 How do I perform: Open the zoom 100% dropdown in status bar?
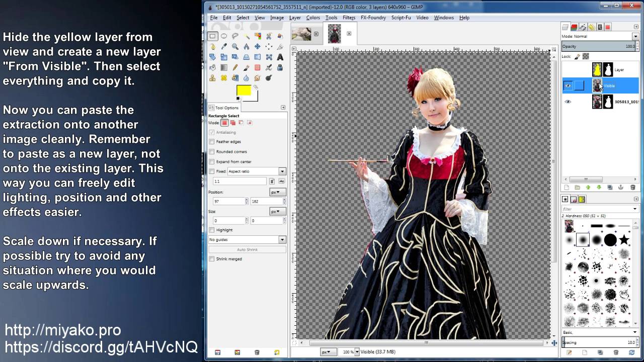point(357,352)
